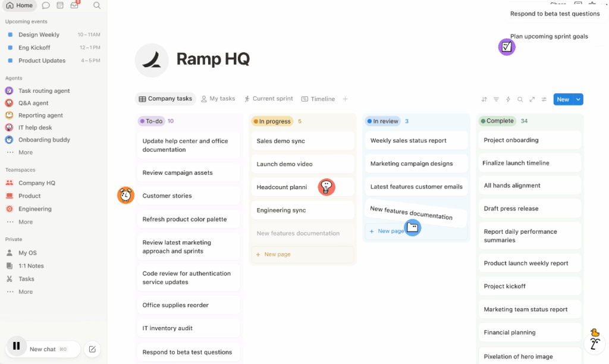Start a New chat

tap(49, 349)
